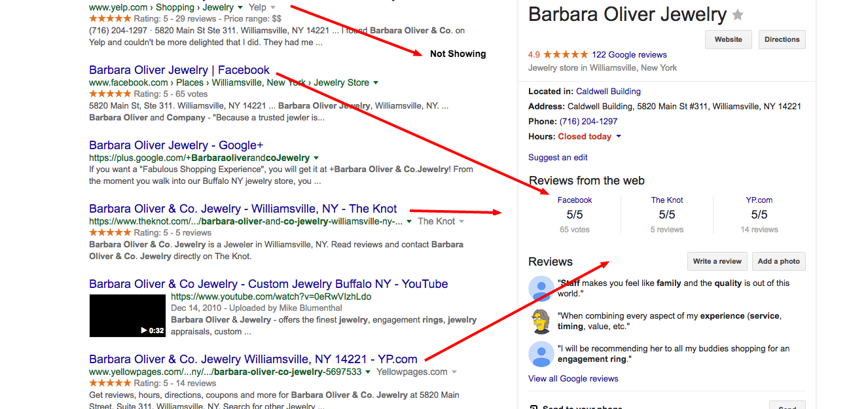Click the Directions button
The height and width of the screenshot is (409, 868).
[x=782, y=39]
